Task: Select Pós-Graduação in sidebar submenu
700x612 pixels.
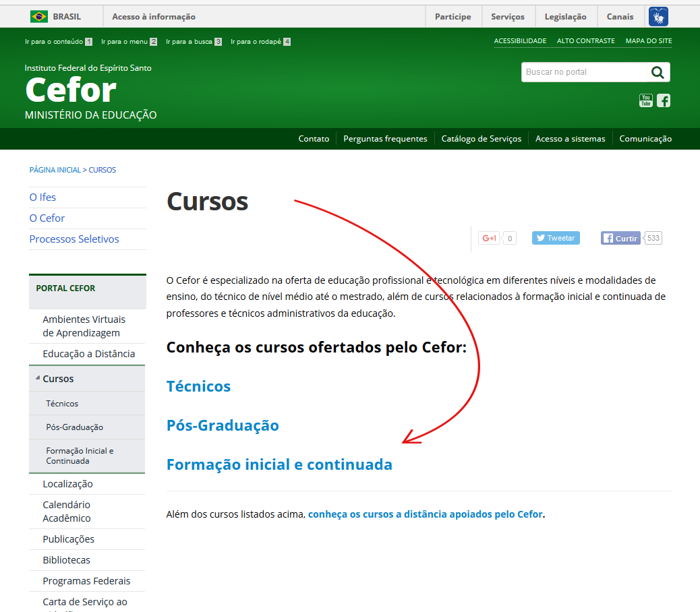Action: [75, 427]
